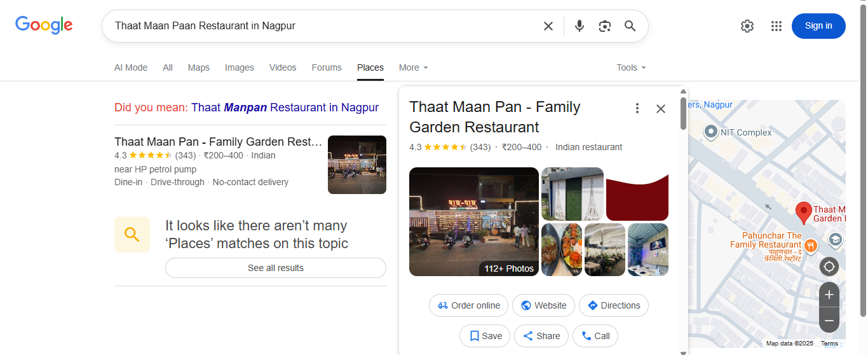Open Google Lens image search
This screenshot has height=355, width=868.
(604, 26)
